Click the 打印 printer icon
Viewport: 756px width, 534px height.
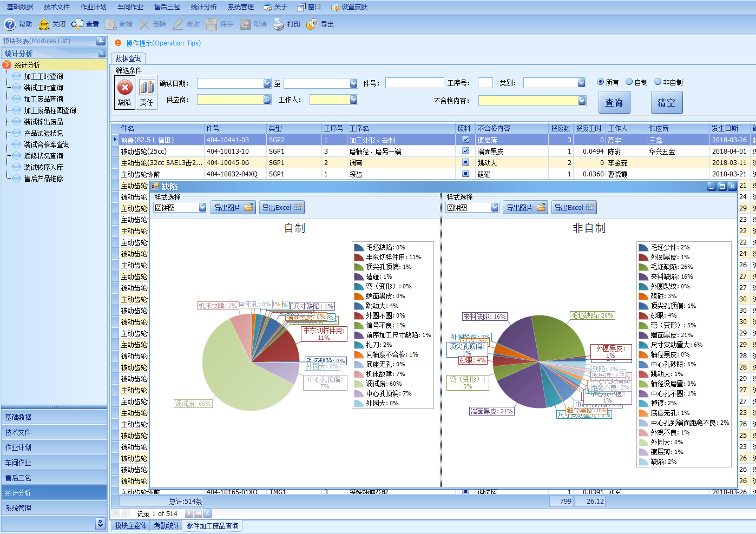[279, 24]
